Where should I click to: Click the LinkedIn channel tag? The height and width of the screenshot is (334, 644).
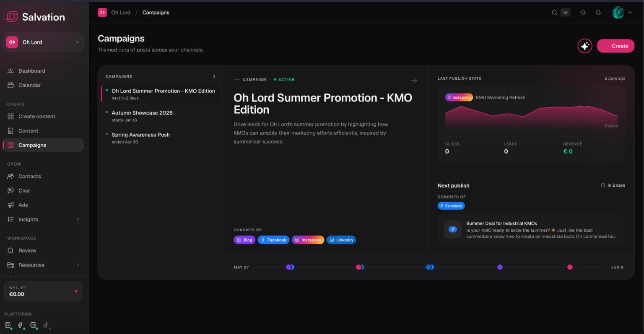(x=341, y=240)
